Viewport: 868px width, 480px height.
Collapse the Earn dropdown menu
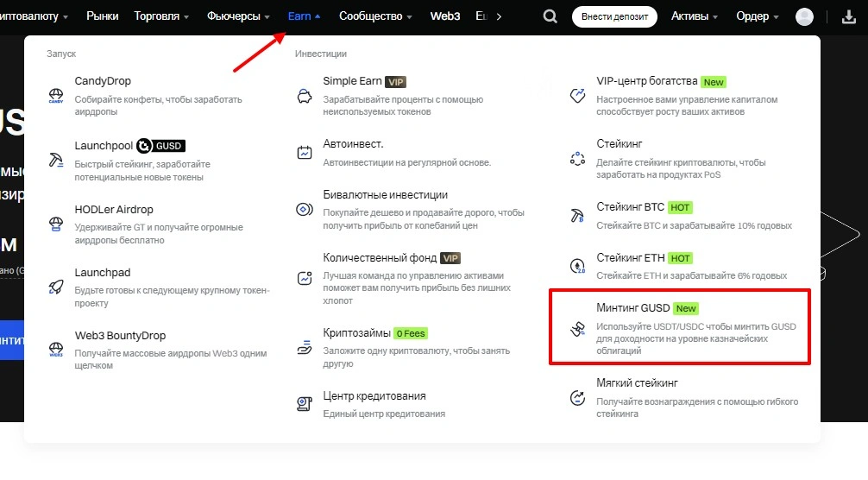point(304,16)
